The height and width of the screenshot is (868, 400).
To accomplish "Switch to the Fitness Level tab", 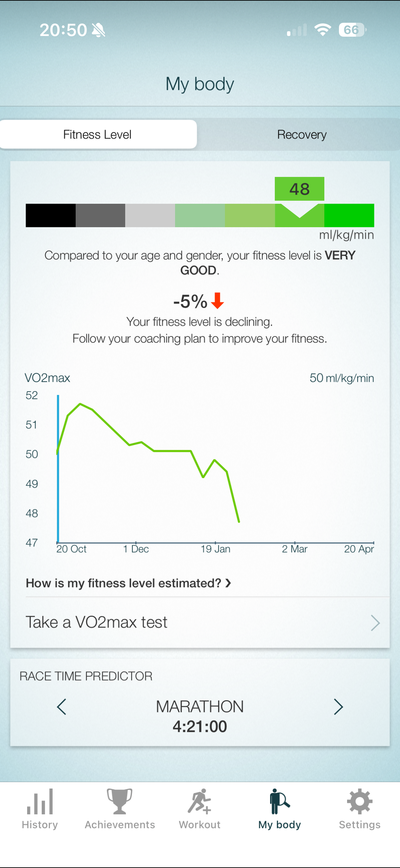I will [98, 134].
